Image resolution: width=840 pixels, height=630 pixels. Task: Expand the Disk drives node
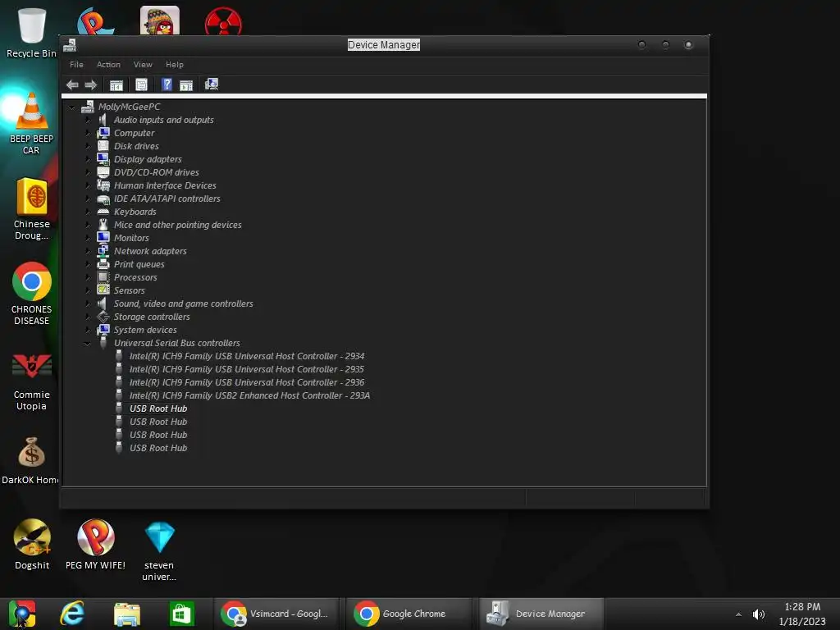coord(88,146)
